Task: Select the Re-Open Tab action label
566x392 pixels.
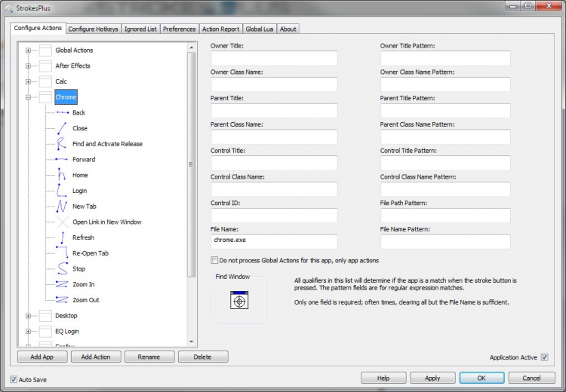Action: tap(91, 253)
